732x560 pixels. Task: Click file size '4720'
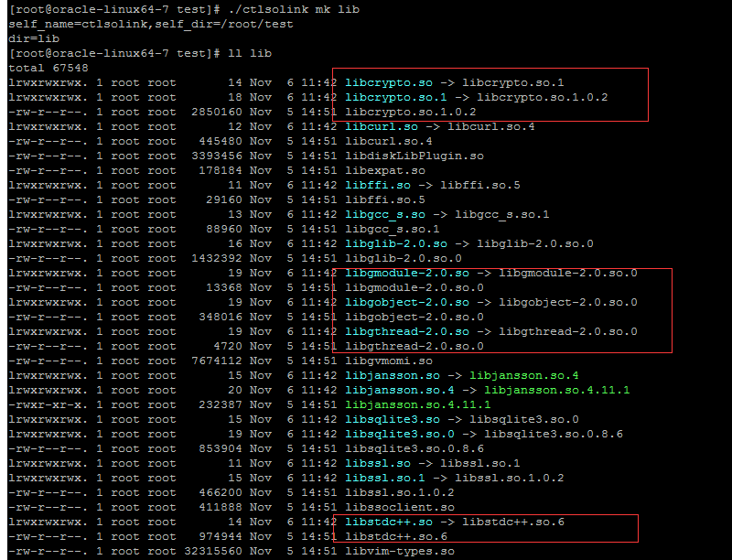(228, 346)
